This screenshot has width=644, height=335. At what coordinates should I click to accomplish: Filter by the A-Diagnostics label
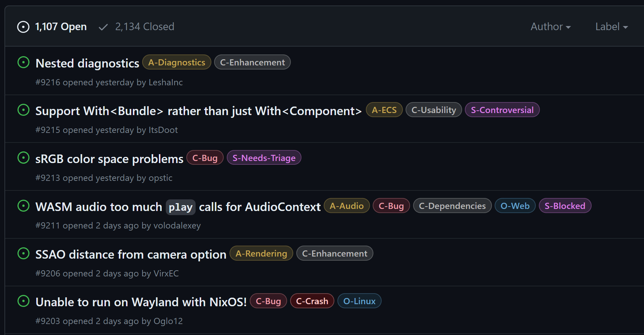tap(176, 62)
